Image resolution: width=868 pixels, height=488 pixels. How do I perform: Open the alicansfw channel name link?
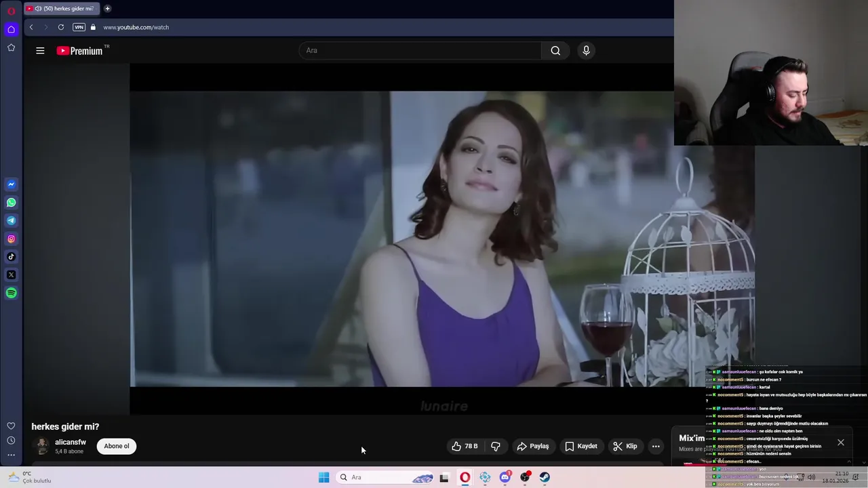[x=71, y=442]
